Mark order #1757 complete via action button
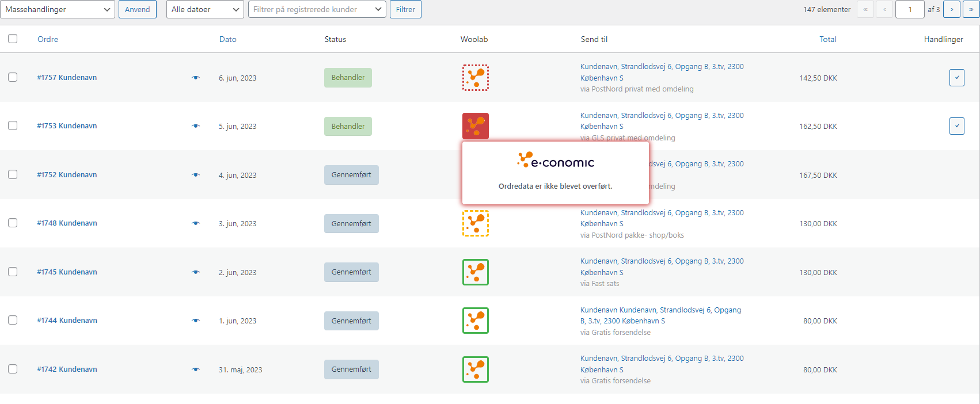 956,78
